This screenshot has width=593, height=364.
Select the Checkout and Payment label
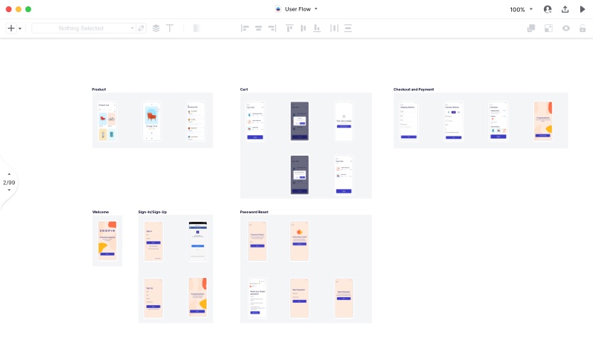[413, 90]
